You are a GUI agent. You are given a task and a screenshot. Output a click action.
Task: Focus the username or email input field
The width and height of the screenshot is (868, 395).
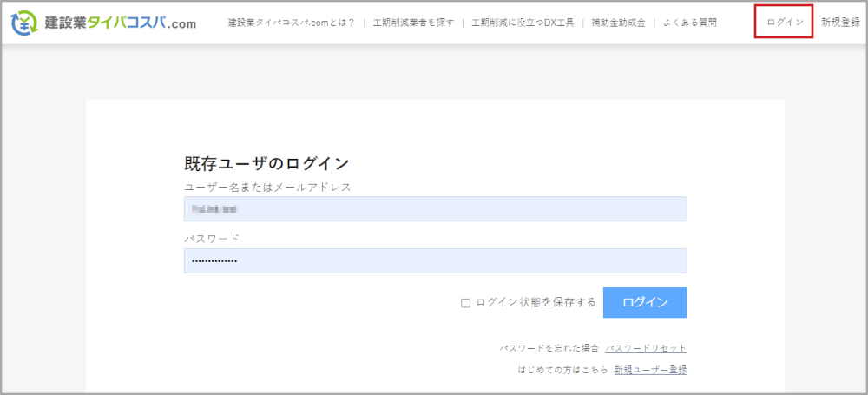click(435, 209)
